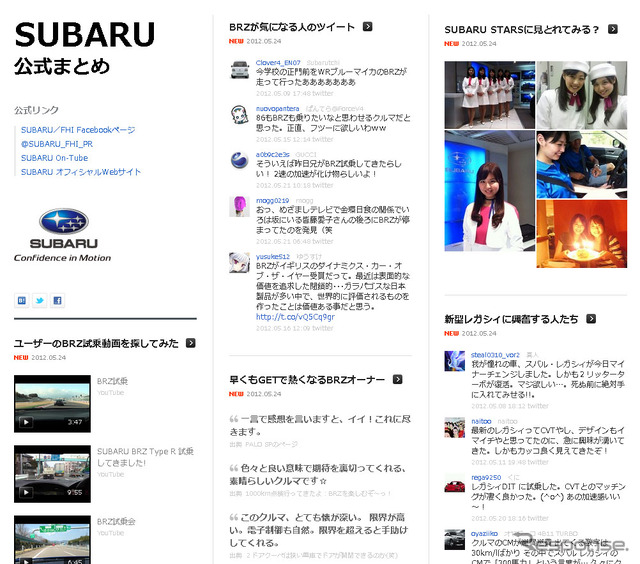Open photo of five women in white uniforms
This screenshot has width=640, height=564.
tap(489, 95)
